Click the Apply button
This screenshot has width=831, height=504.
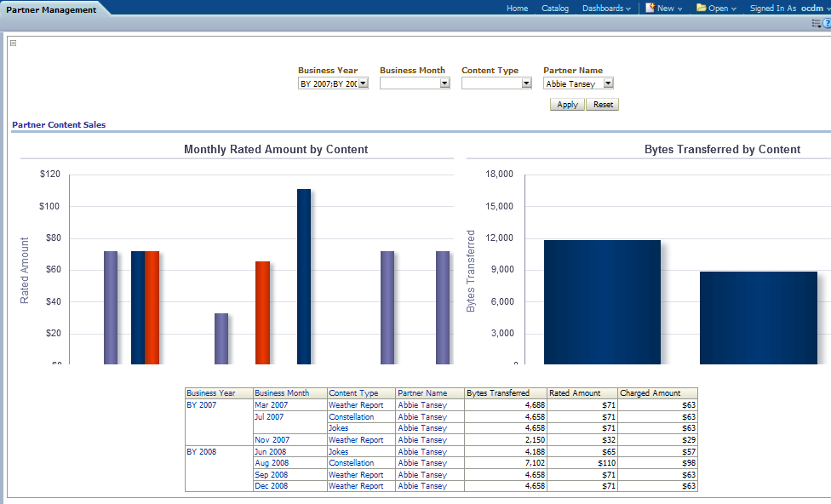(567, 105)
